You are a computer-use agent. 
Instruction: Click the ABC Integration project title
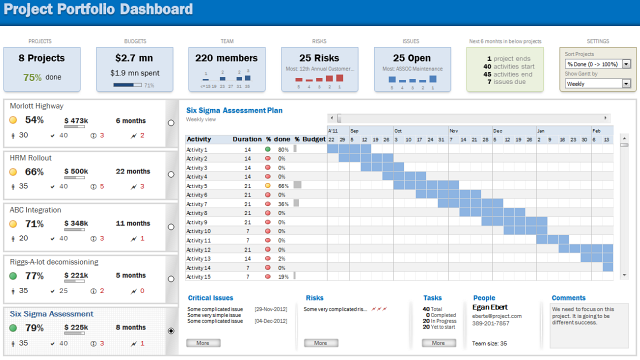point(36,210)
